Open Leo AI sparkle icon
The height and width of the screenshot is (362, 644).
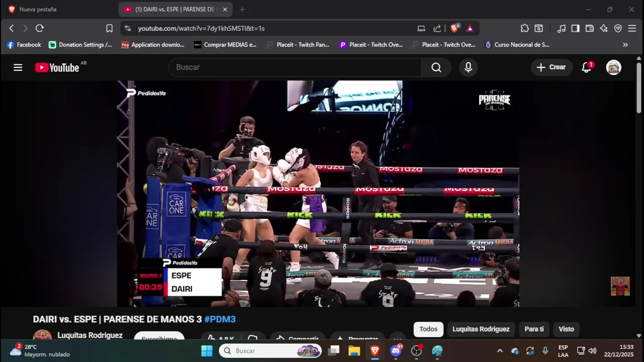pyautogui.click(x=604, y=29)
